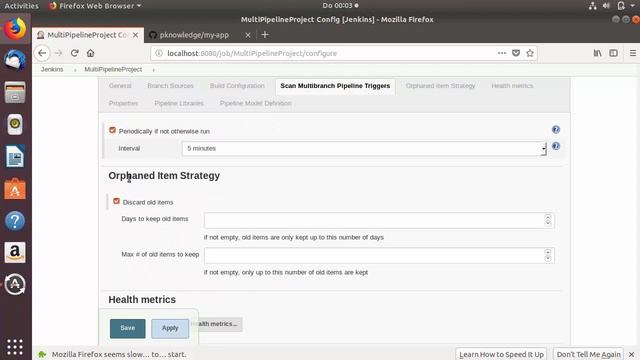The image size is (640, 360).
Task: Open page actions three-dot menu
Action: 502,53
